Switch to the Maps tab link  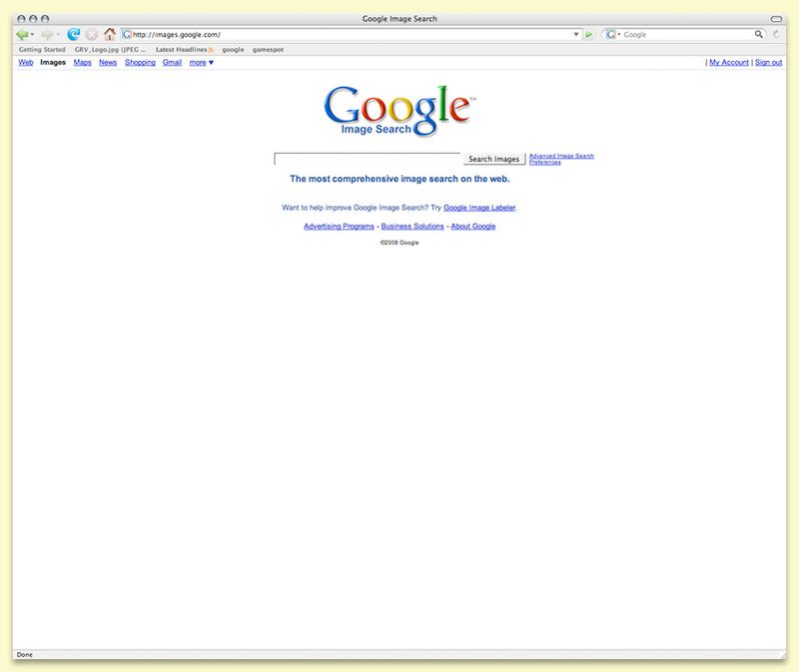click(x=82, y=62)
